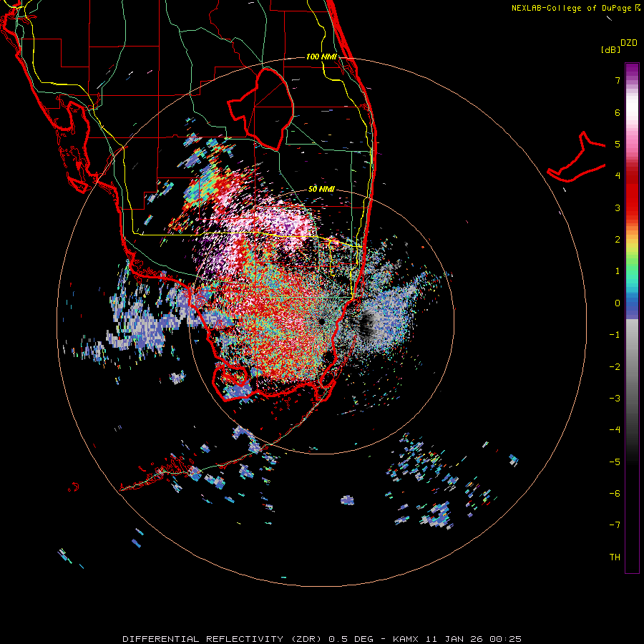Click the positive 5 dB scale tick label
The width and height of the screenshot is (644, 644).
coord(618,144)
